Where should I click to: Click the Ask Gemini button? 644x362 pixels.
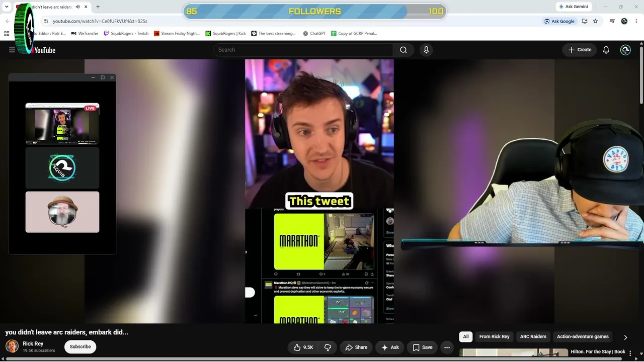(573, 7)
